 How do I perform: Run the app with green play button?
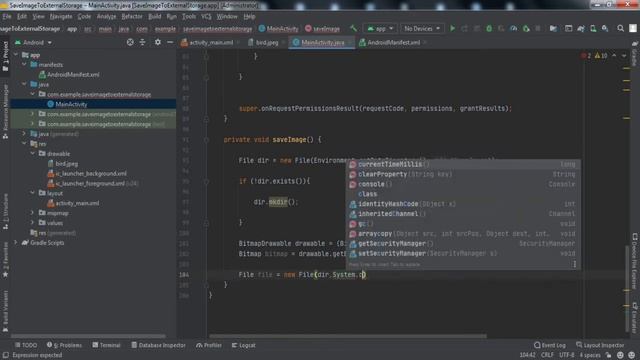[x=452, y=29]
